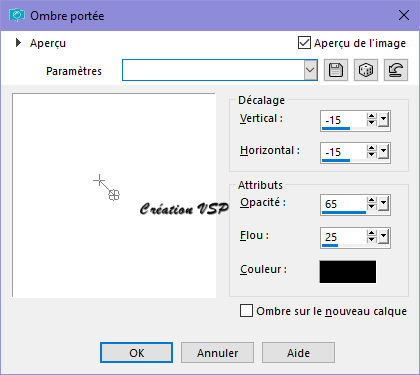This screenshot has height=375, width=420.
Task: Increase Opacité value with the up arrow
Action: pyautogui.click(x=371, y=200)
